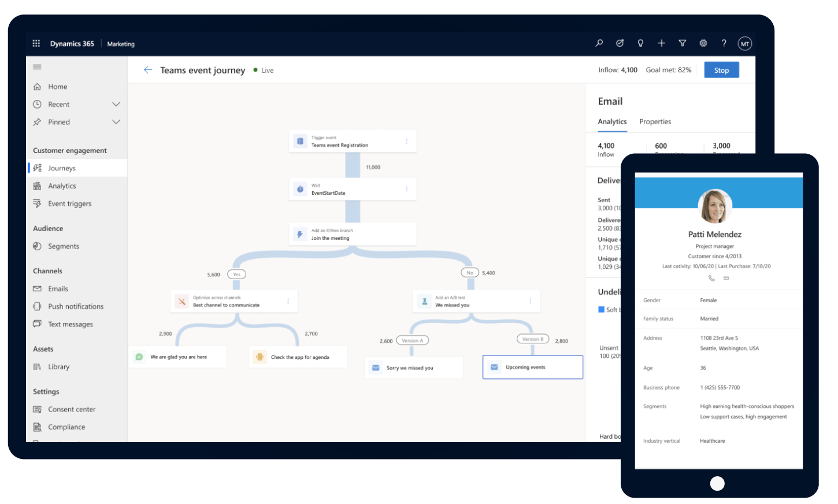The image size is (838, 504).
Task: Open the app launcher waffle icon
Action: point(36,43)
